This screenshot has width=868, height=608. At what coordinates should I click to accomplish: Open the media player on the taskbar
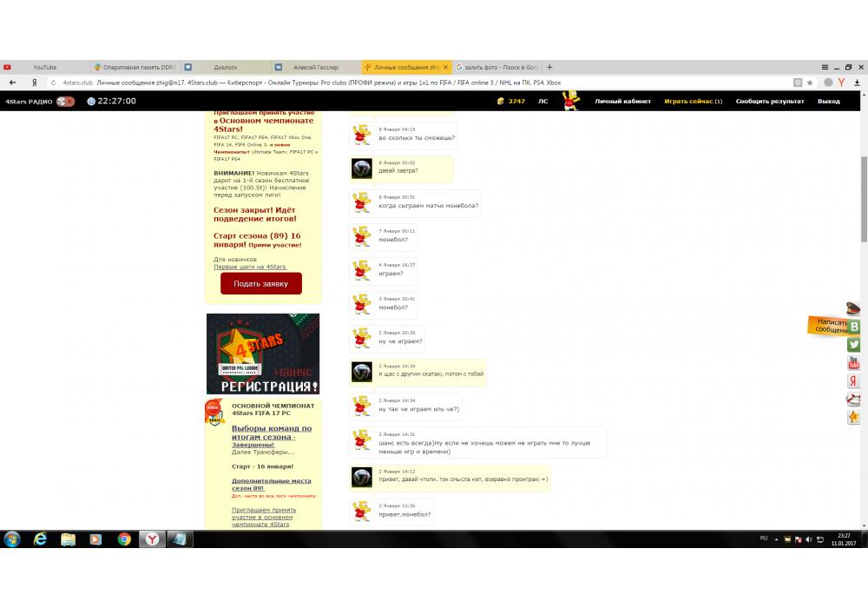point(95,539)
